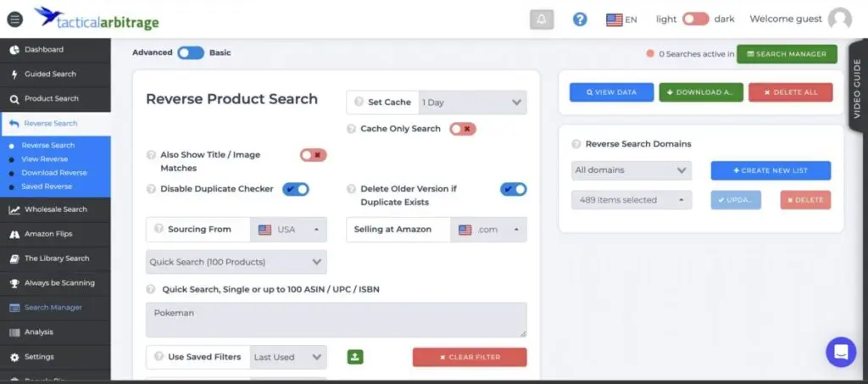Turn off Disable Duplicate Checker toggle
Viewport: 868px width, 384px height.
(x=296, y=189)
